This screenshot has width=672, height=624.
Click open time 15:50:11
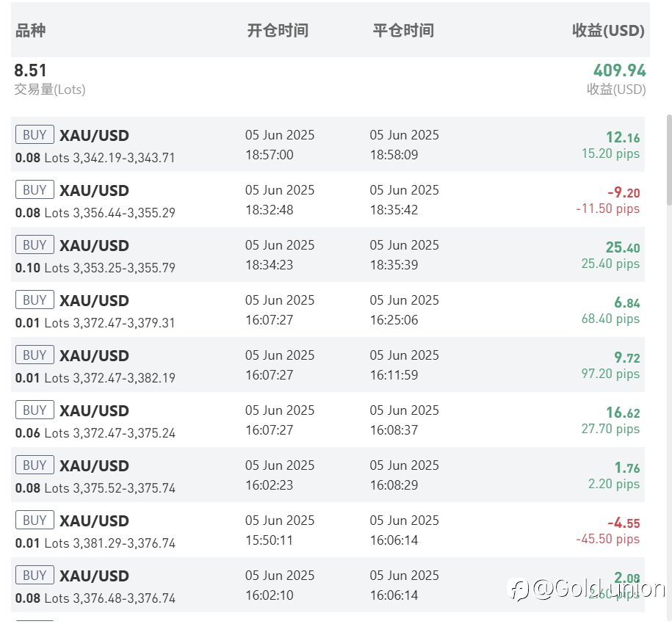coord(269,540)
